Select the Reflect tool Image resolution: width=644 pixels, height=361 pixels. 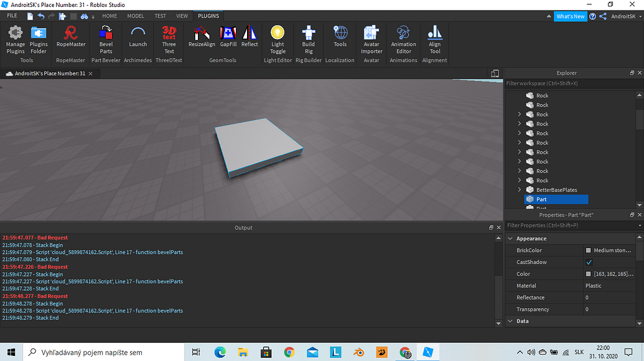250,37
